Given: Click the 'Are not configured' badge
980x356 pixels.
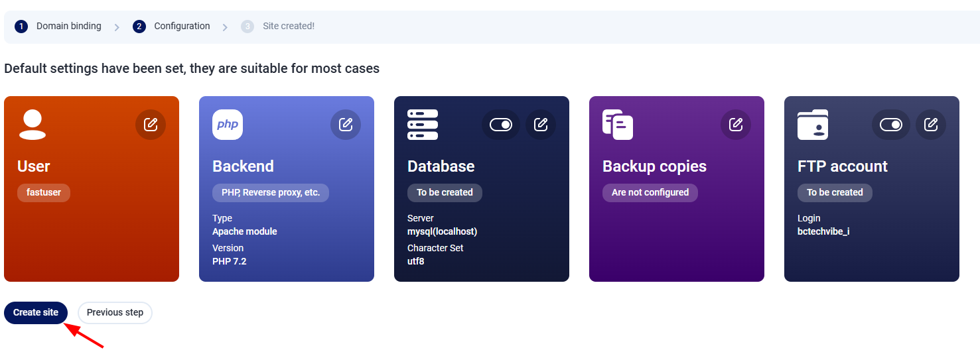Looking at the screenshot, I should click(x=650, y=192).
